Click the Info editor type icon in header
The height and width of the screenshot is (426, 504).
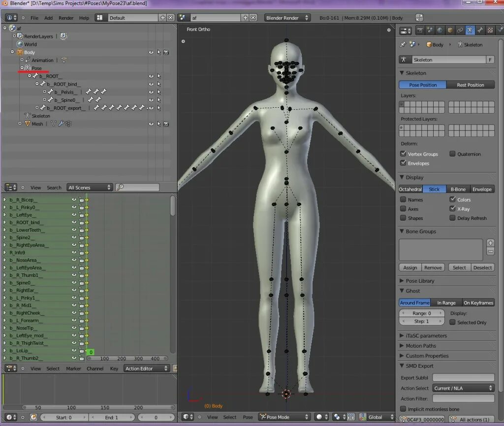(x=11, y=18)
